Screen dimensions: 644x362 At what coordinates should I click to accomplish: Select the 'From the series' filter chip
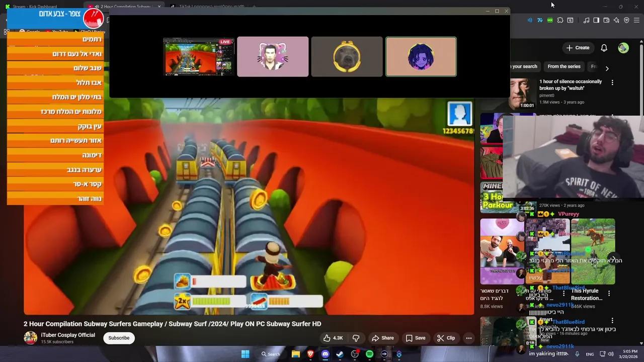pyautogui.click(x=564, y=66)
